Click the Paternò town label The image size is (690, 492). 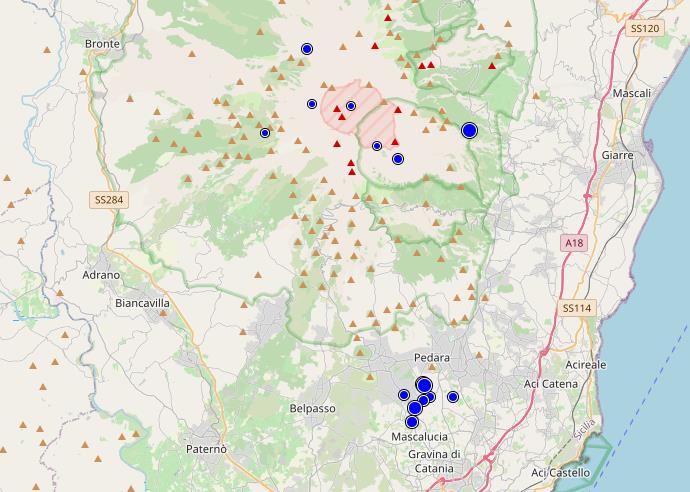tap(207, 449)
